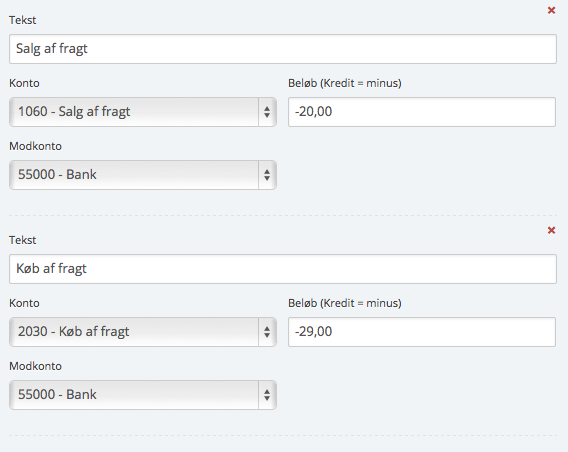Viewport: 568px width, 452px height.
Task: Select the amount field showing -29,00
Action: (x=422, y=332)
